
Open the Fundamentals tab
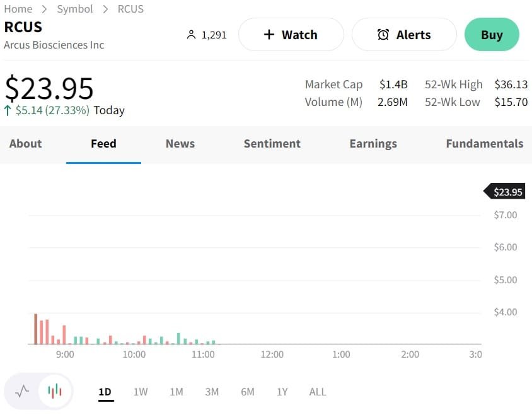[484, 144]
